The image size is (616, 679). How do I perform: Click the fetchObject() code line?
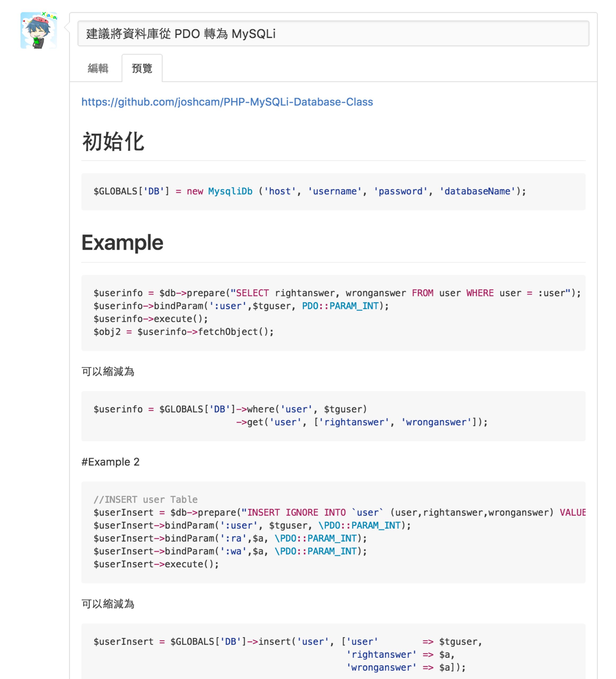coord(184,332)
